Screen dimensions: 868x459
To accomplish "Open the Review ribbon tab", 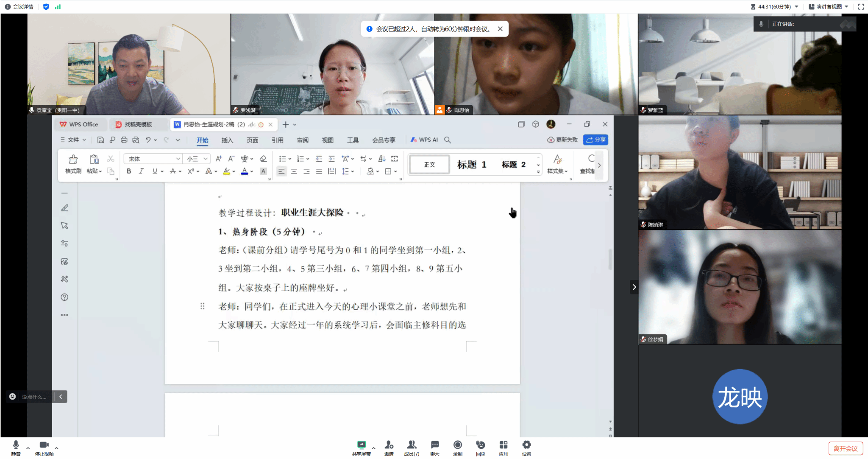I will coord(303,140).
